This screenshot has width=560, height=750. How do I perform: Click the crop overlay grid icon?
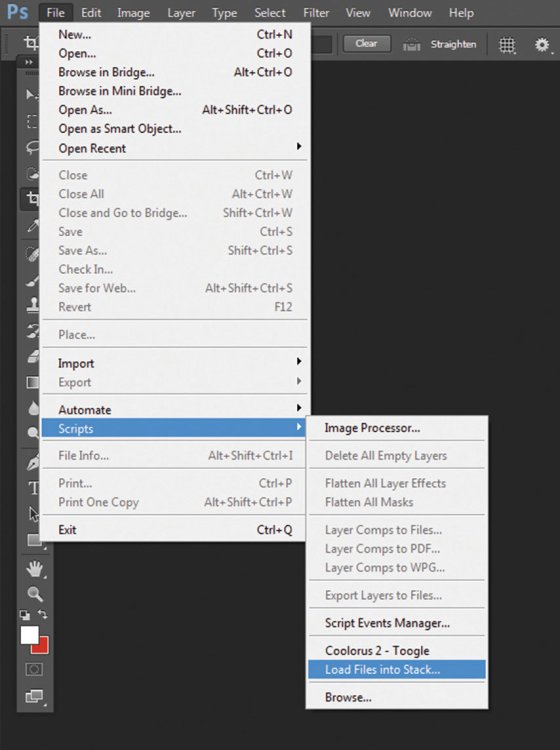507,45
